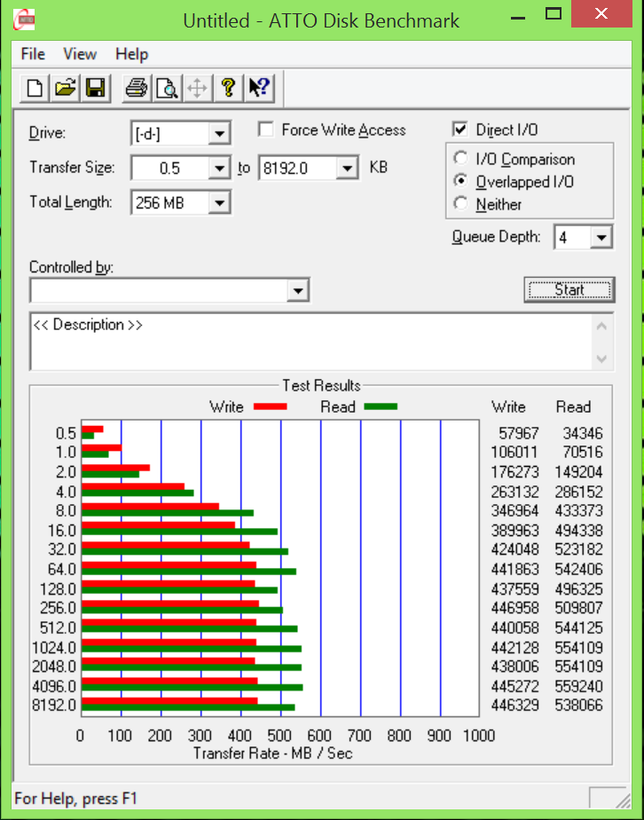Open the File menu

[33, 54]
